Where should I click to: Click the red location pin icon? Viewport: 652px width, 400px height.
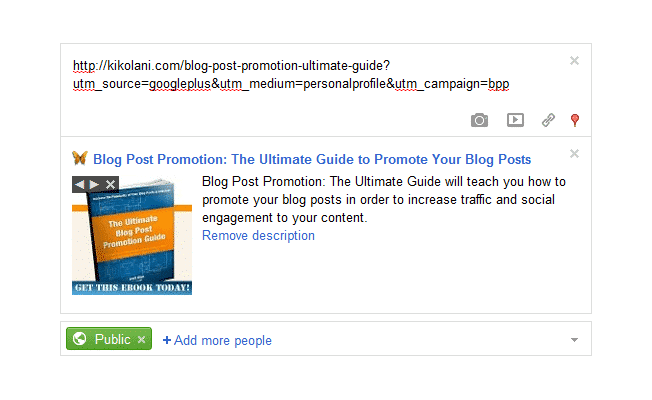click(575, 120)
